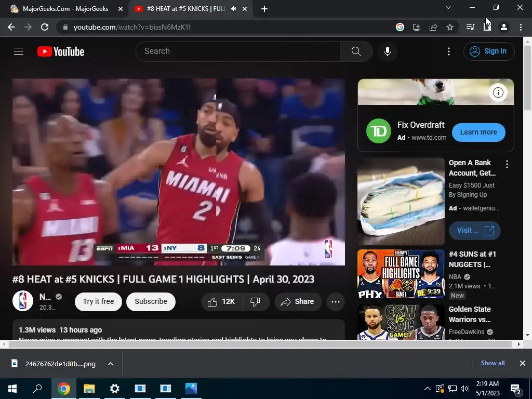Viewport: 532px width, 399px height.
Task: Subscribe to the NBA channel
Action: pos(151,302)
